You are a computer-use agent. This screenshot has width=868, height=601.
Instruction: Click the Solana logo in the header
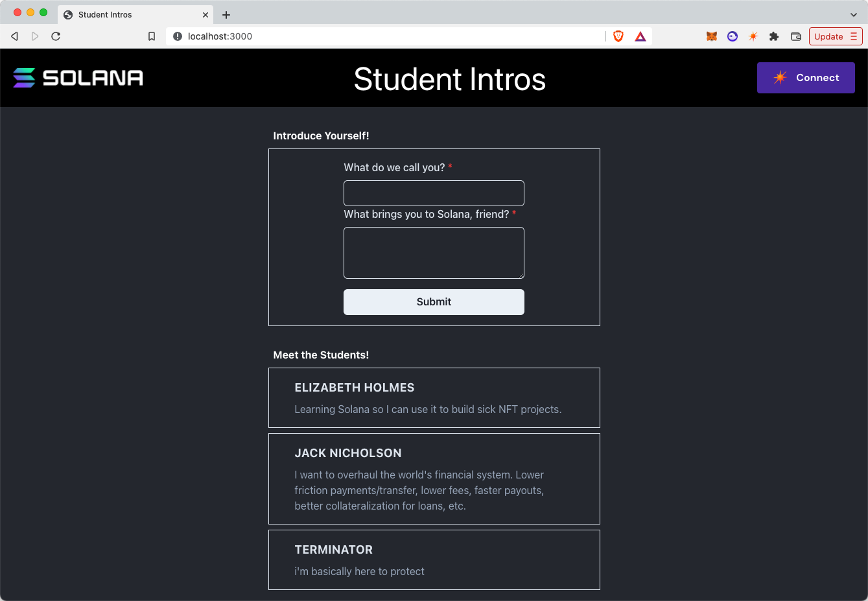[78, 77]
